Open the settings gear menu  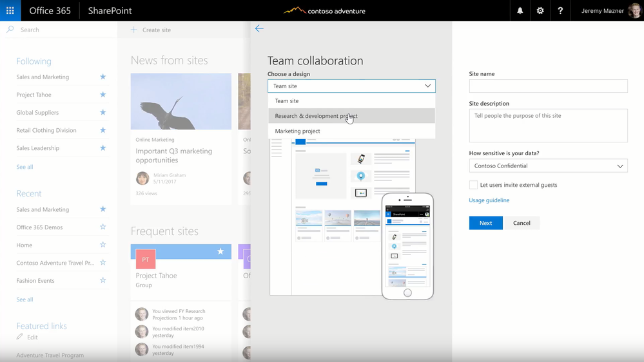[540, 11]
